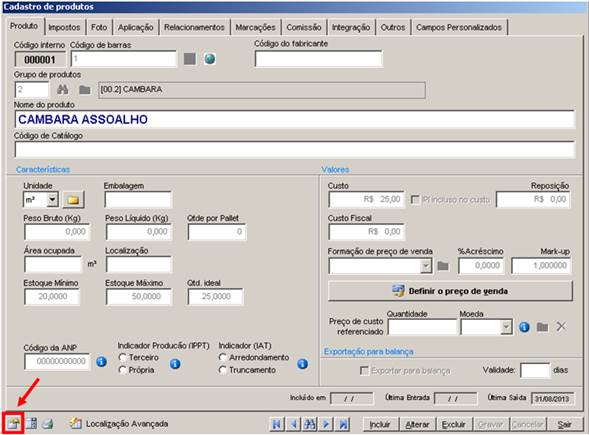
Task: Click the printer icon in bottom toolbar
Action: [x=48, y=424]
